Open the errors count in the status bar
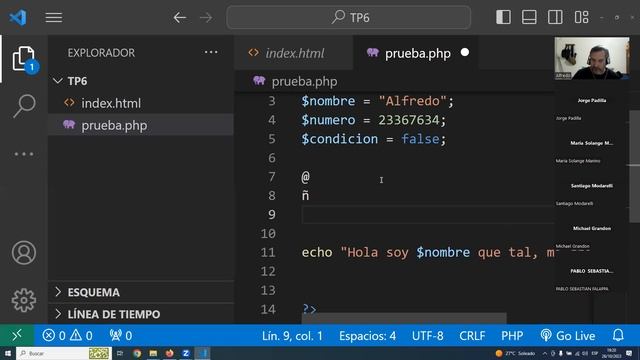Image resolution: width=640 pixels, height=360 pixels. tap(54, 336)
